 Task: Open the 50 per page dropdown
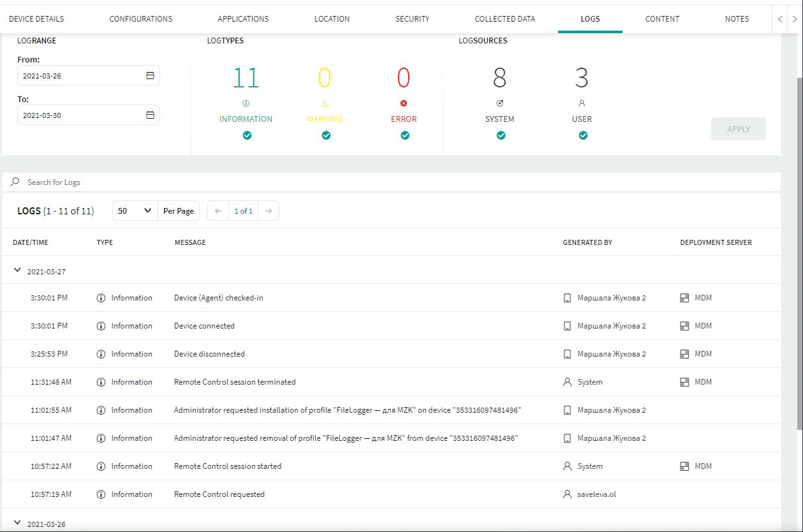click(x=135, y=211)
